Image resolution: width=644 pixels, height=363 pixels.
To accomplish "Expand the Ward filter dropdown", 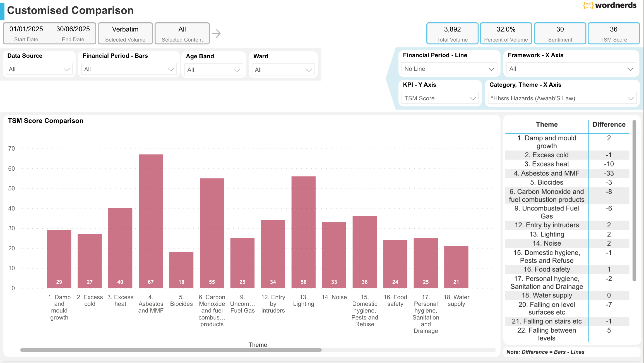I will click(283, 70).
